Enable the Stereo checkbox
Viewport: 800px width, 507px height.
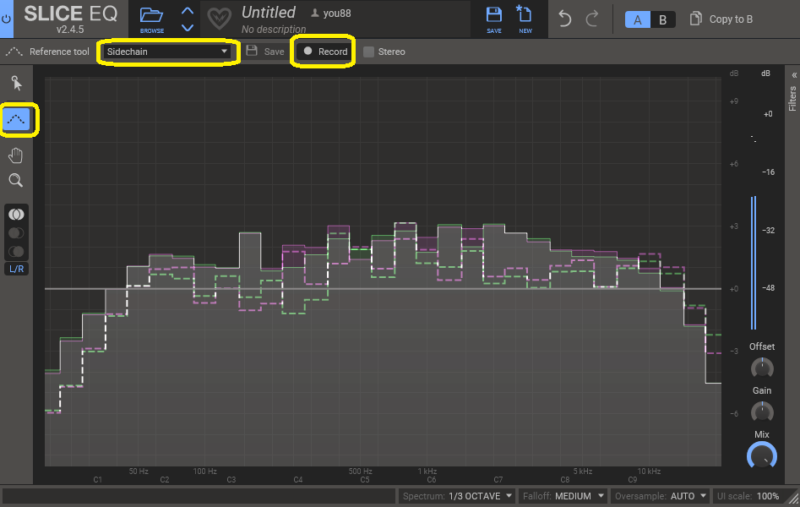(370, 51)
